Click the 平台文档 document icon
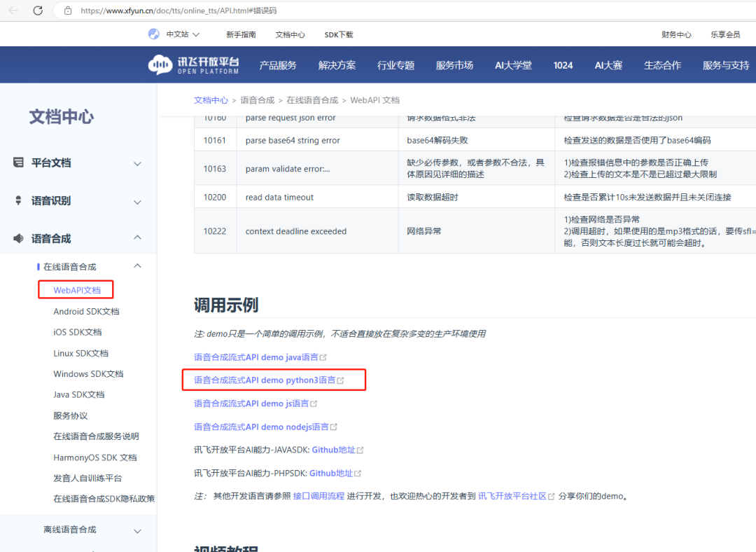The height and width of the screenshot is (552, 756). tap(18, 163)
